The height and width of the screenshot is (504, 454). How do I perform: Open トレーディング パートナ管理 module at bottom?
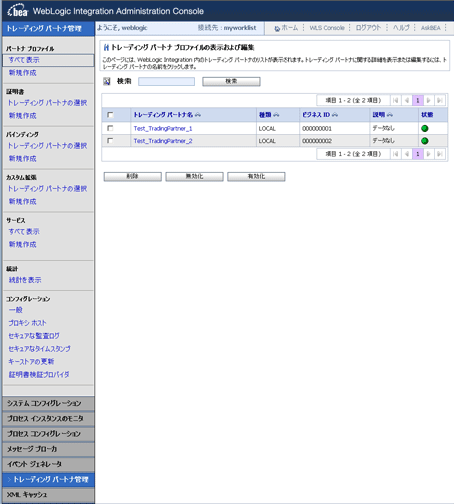48,480
